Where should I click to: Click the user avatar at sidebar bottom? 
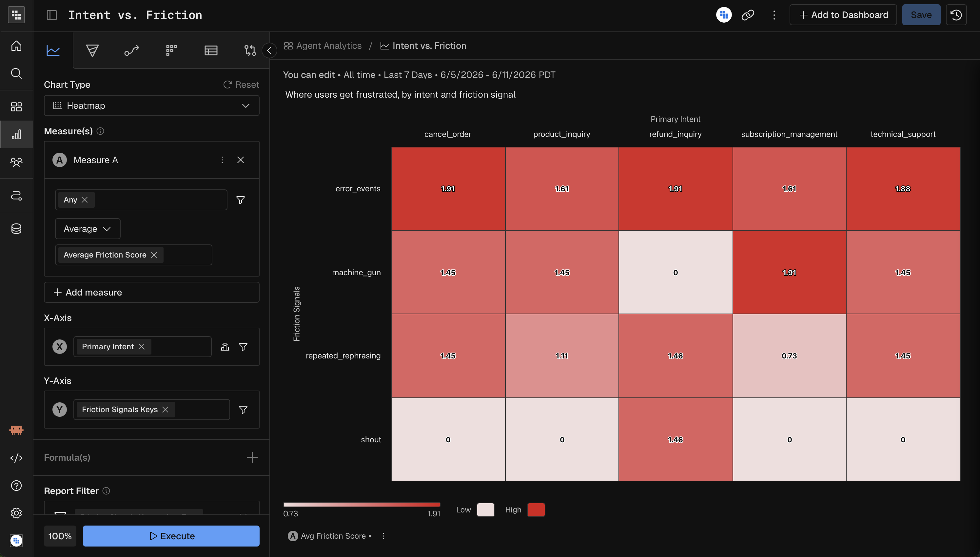(16, 541)
